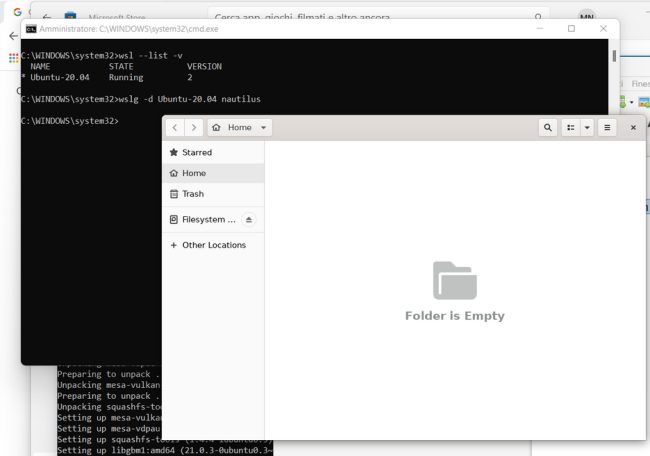Click the trash can icon in sidebar
The height and width of the screenshot is (456, 650).
(174, 194)
